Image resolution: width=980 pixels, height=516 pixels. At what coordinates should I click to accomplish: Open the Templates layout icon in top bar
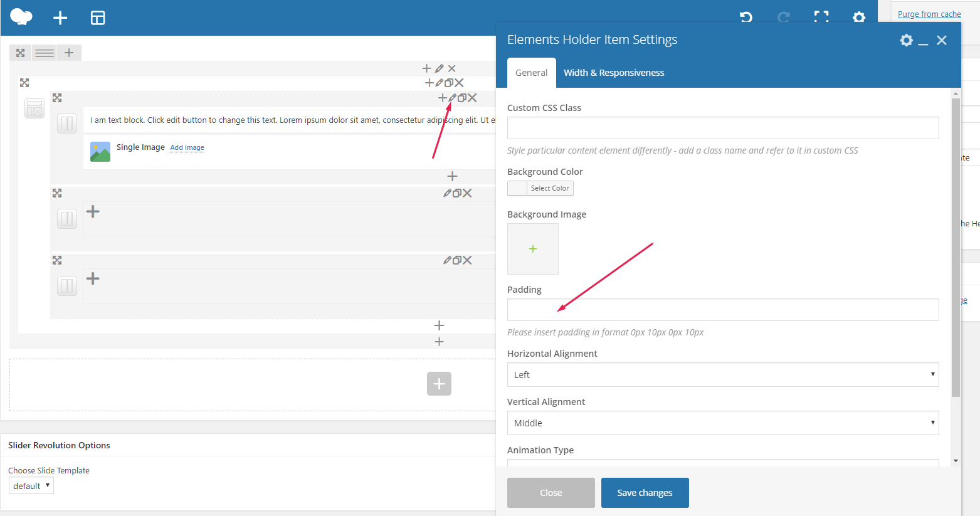98,18
